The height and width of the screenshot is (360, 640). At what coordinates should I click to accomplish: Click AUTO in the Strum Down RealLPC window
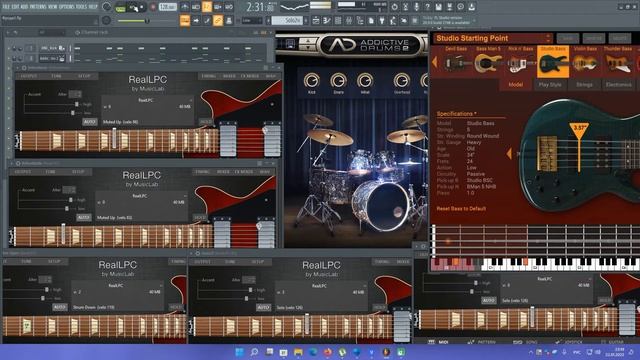60,307
